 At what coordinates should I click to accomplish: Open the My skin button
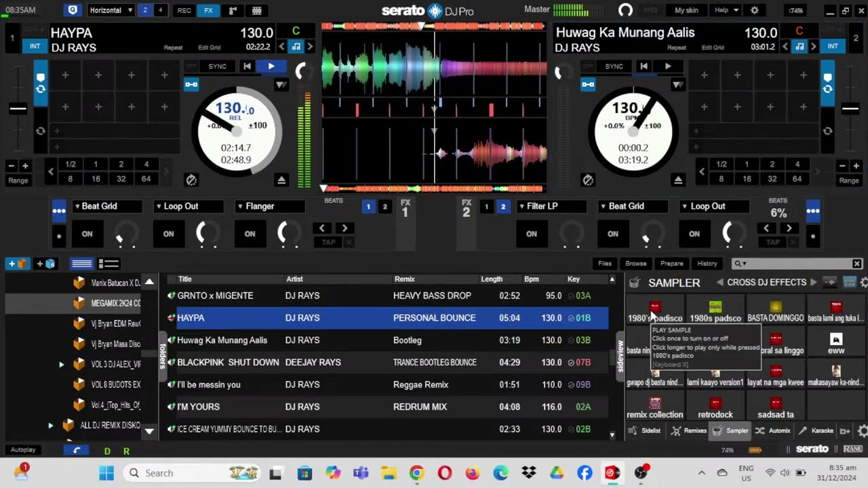click(686, 10)
